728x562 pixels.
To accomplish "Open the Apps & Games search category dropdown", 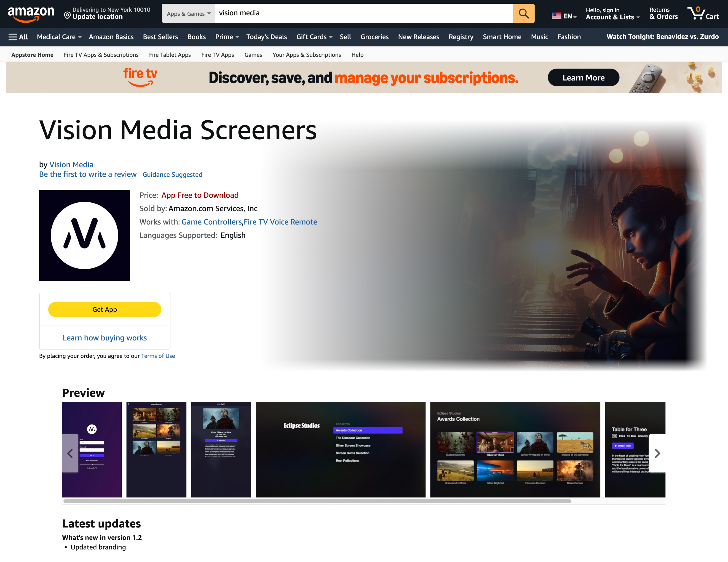I will coord(188,13).
